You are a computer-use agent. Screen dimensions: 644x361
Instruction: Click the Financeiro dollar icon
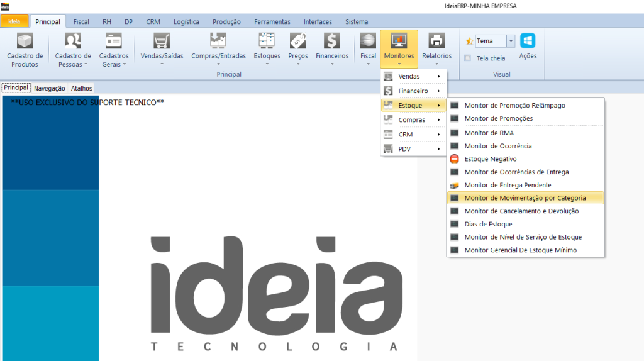(331, 42)
